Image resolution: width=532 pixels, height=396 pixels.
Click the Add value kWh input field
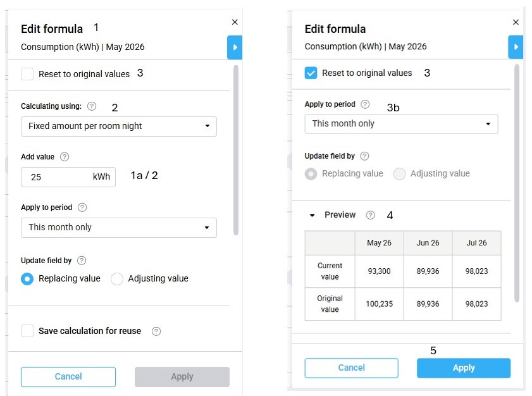57,177
